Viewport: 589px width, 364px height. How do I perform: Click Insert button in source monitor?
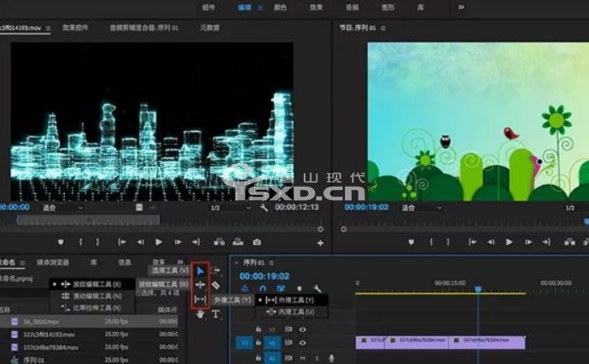220,242
